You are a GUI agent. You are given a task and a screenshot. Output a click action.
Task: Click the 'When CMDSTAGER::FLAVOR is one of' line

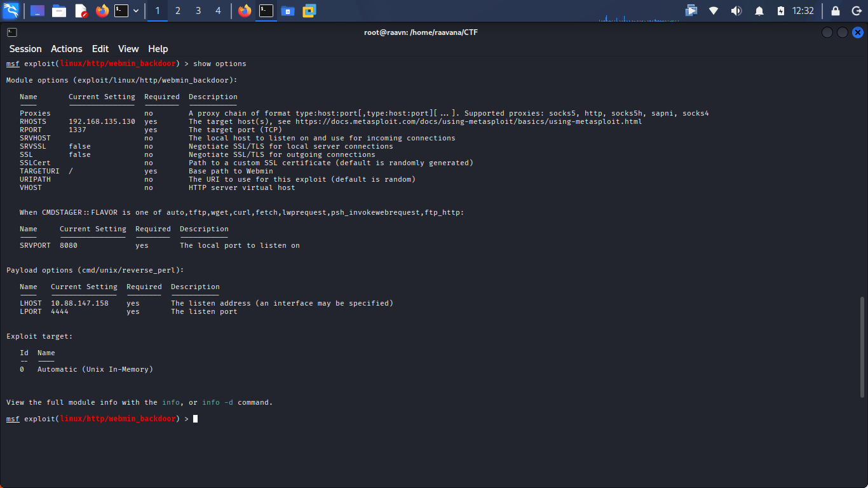pyautogui.click(x=241, y=212)
